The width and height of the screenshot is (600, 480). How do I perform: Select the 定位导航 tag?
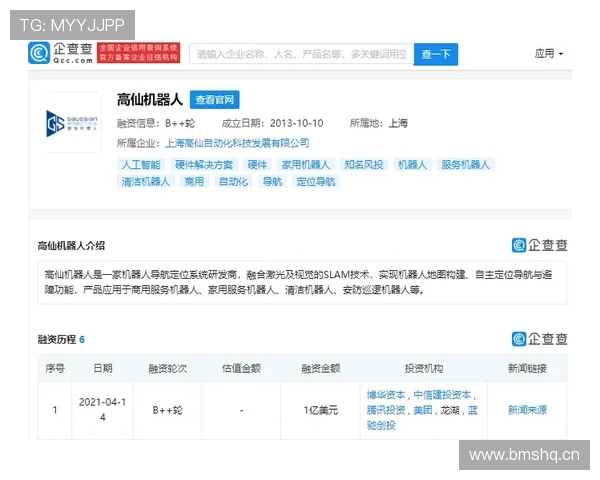pos(316,181)
